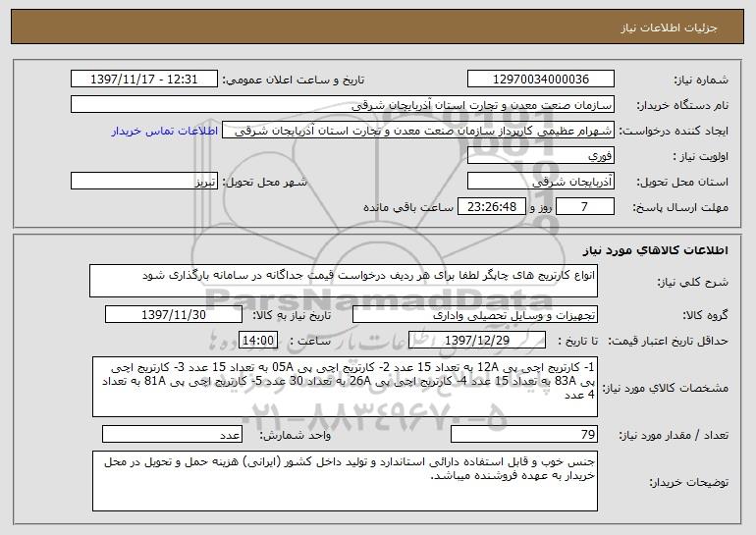The width and height of the screenshot is (756, 535).
Task: Click the buyer remarks text box
Action: pyautogui.click(x=345, y=481)
